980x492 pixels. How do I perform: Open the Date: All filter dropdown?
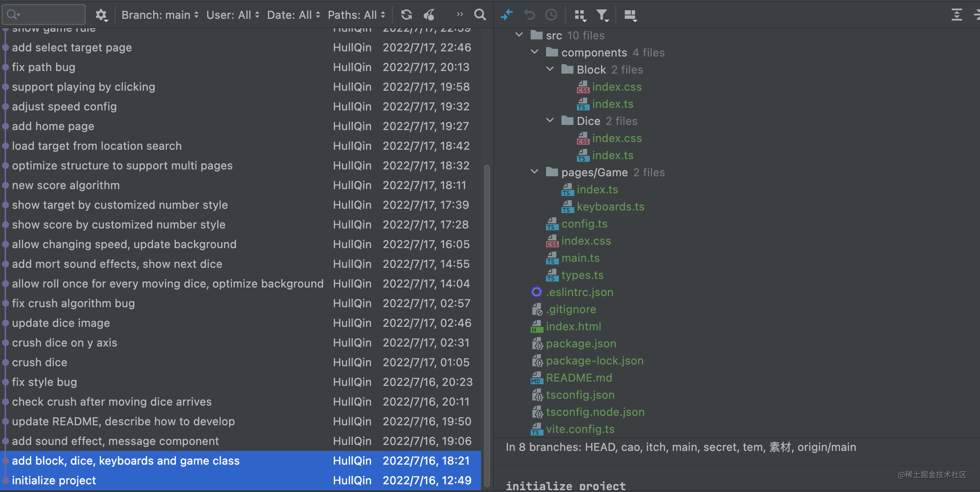coord(294,15)
